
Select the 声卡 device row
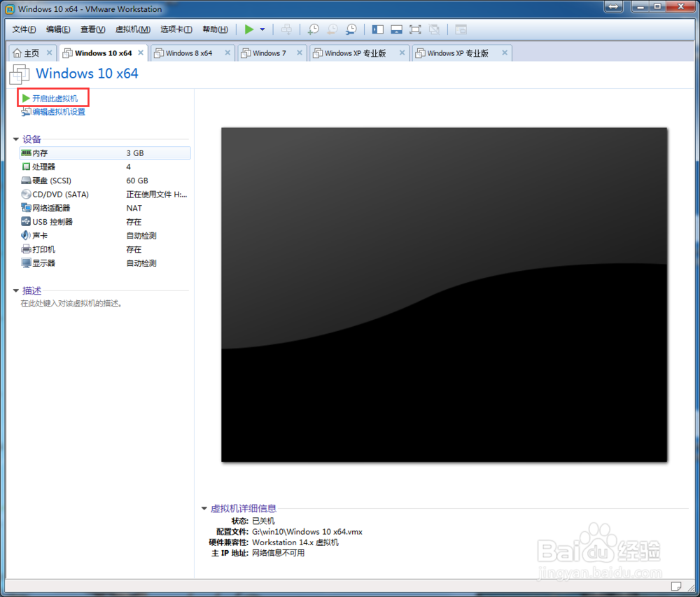106,236
